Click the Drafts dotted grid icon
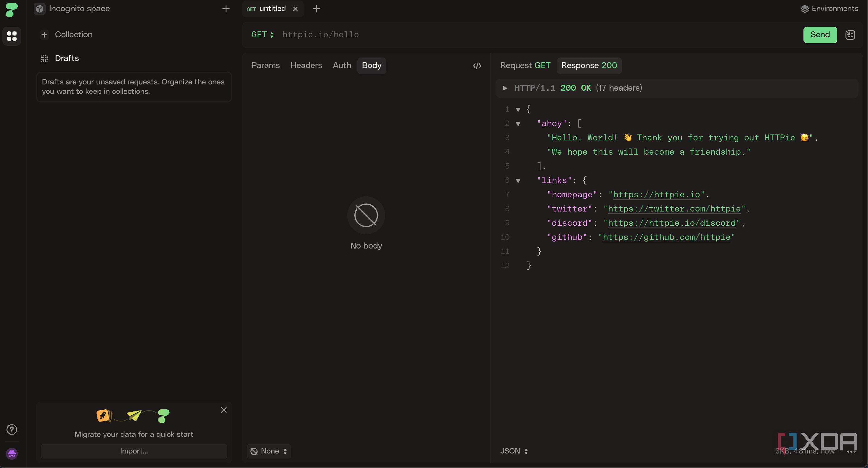The image size is (868, 468). [44, 58]
